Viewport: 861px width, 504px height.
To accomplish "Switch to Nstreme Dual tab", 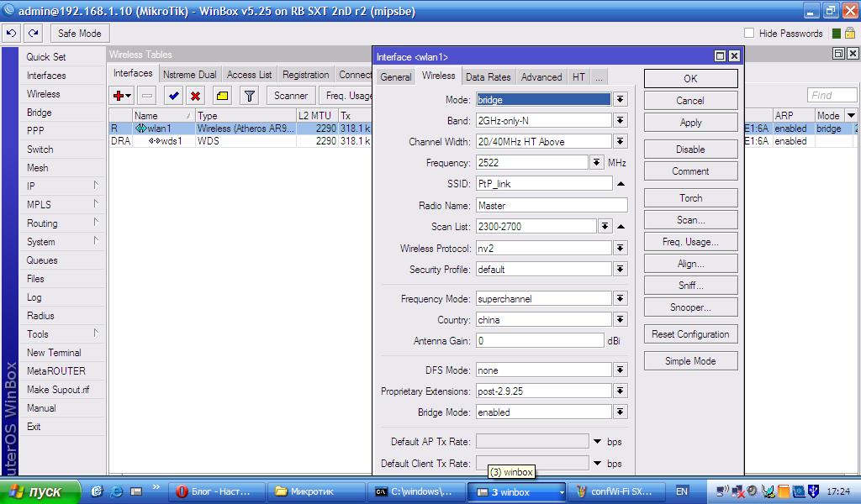I will (x=189, y=75).
